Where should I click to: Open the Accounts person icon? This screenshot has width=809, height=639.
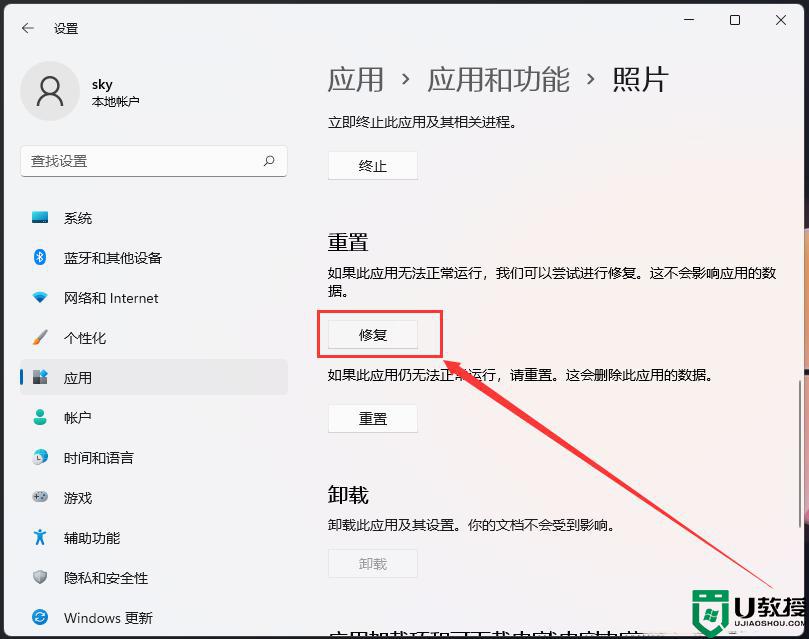(x=40, y=418)
